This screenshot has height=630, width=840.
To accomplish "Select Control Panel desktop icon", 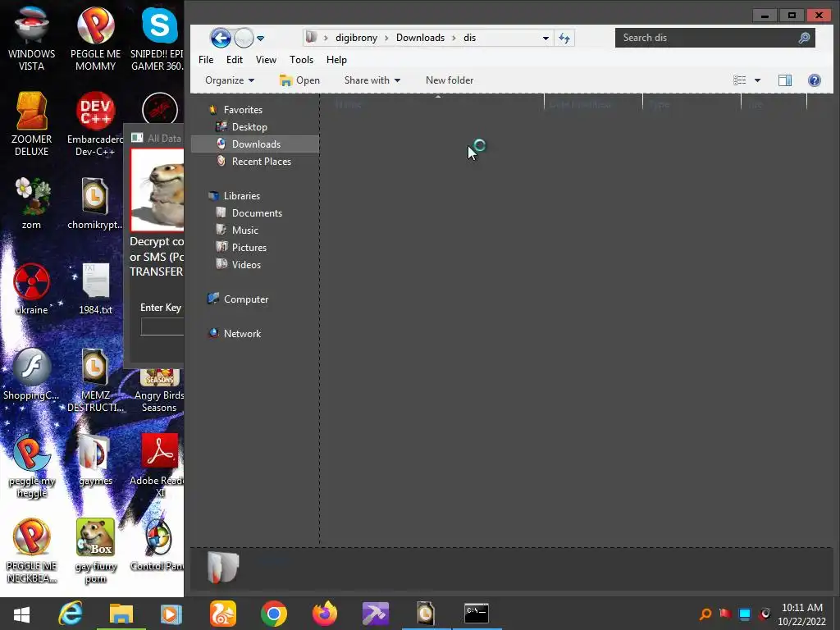I will pyautogui.click(x=157, y=545).
